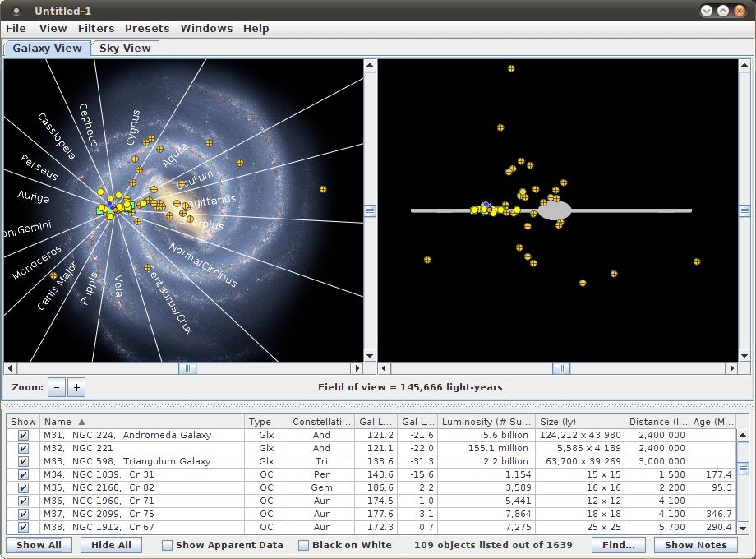Switch to the Sky View tab
Screen dimensions: 756x559
[125, 49]
